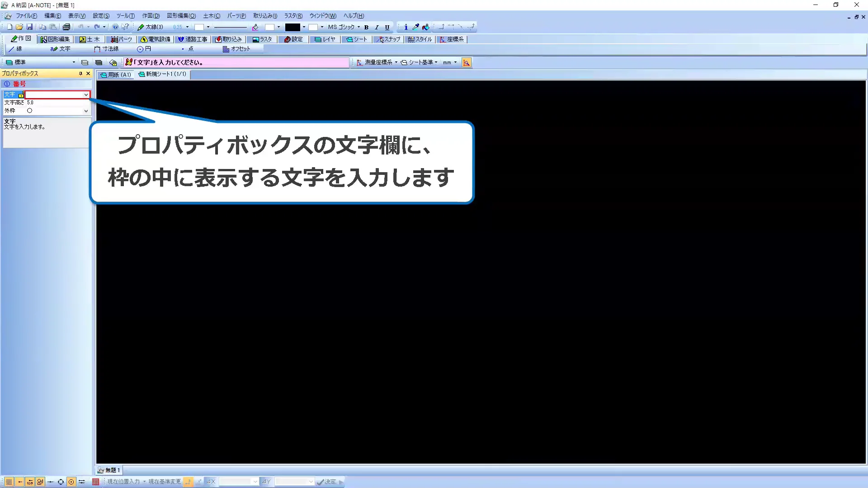
Task: Click the eyedropper icon in toolbar
Action: tap(415, 27)
